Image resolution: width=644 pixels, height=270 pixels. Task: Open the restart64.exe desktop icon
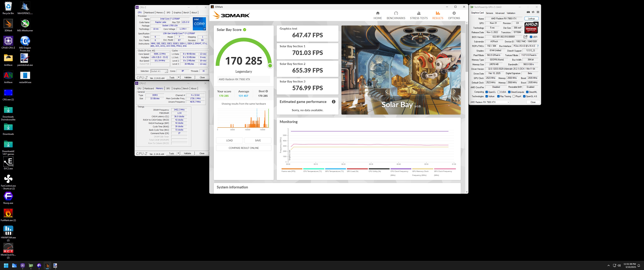(25, 77)
